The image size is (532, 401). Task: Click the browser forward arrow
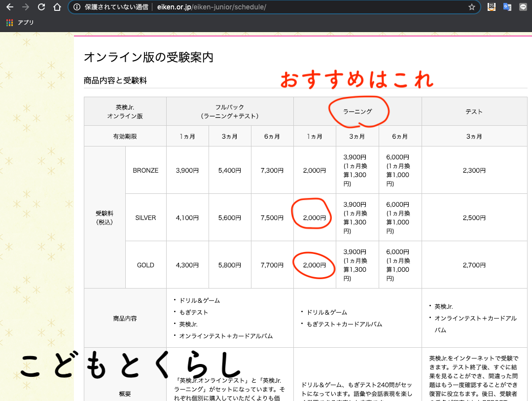[26, 7]
